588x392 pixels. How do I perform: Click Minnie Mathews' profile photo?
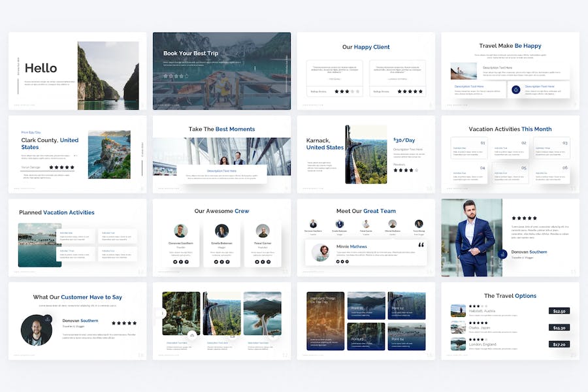320,253
